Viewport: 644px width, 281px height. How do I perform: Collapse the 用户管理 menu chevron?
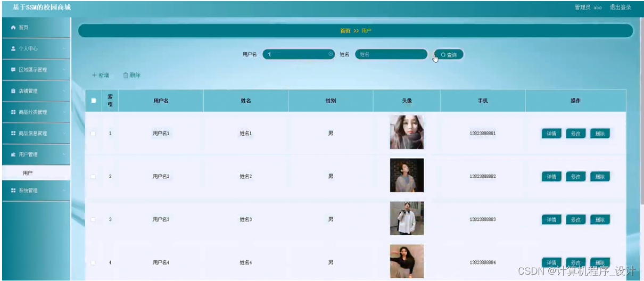point(64,154)
